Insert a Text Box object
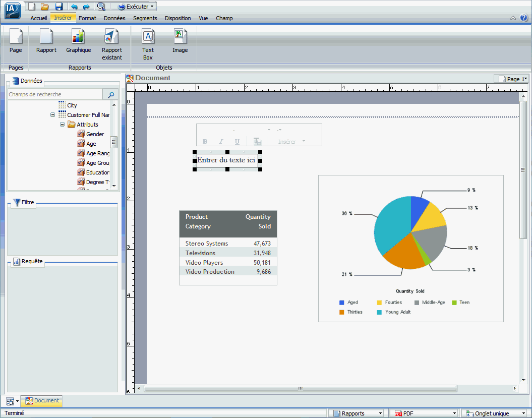 pos(148,44)
